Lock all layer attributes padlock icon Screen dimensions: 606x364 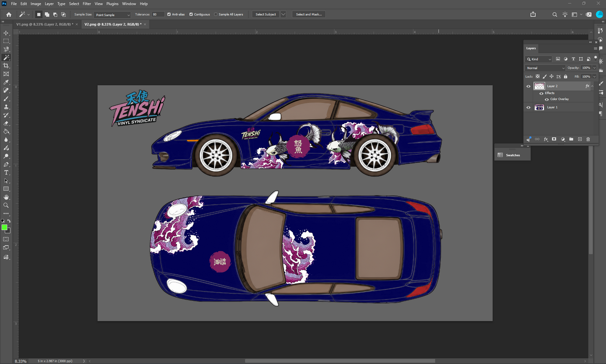pyautogui.click(x=565, y=77)
